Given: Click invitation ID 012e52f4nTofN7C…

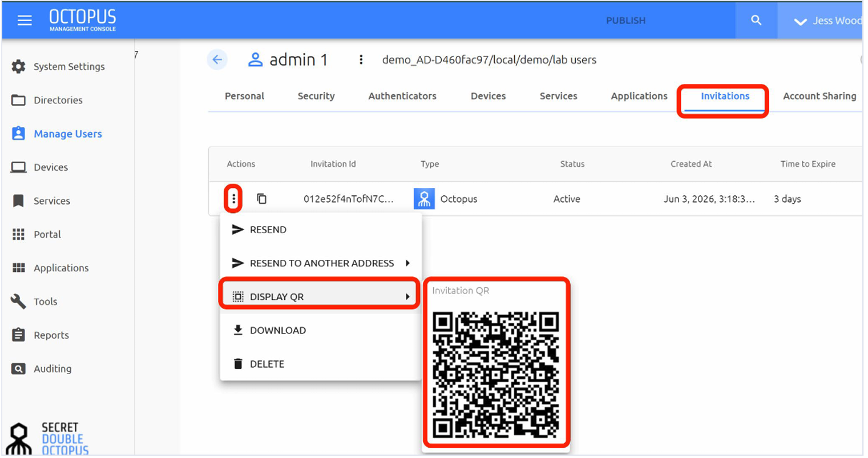Looking at the screenshot, I should click(x=348, y=199).
